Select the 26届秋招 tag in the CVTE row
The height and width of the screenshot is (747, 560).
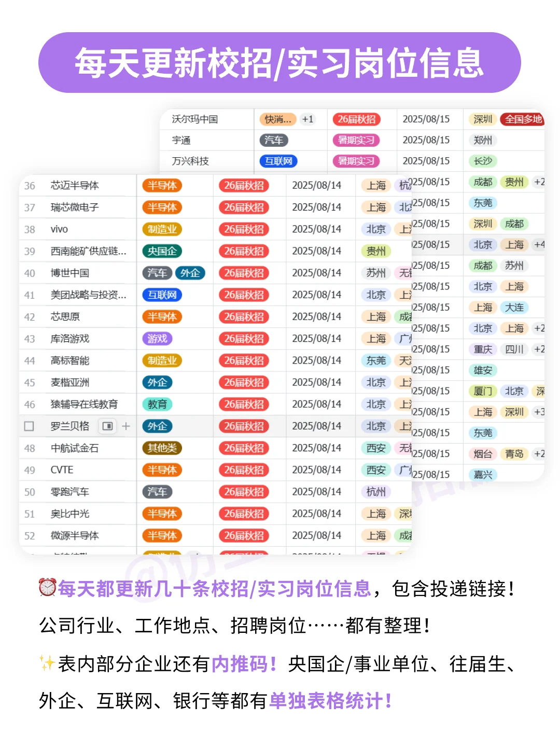[244, 470]
